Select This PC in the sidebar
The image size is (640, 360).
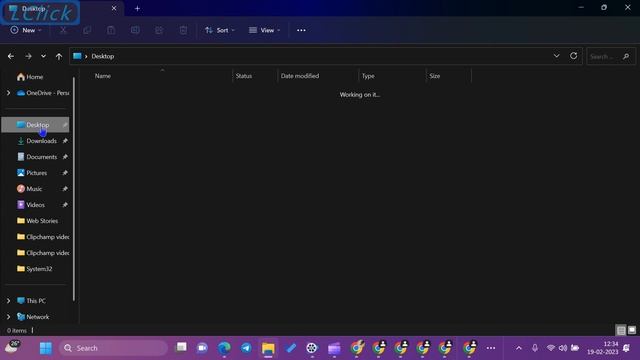(x=36, y=301)
